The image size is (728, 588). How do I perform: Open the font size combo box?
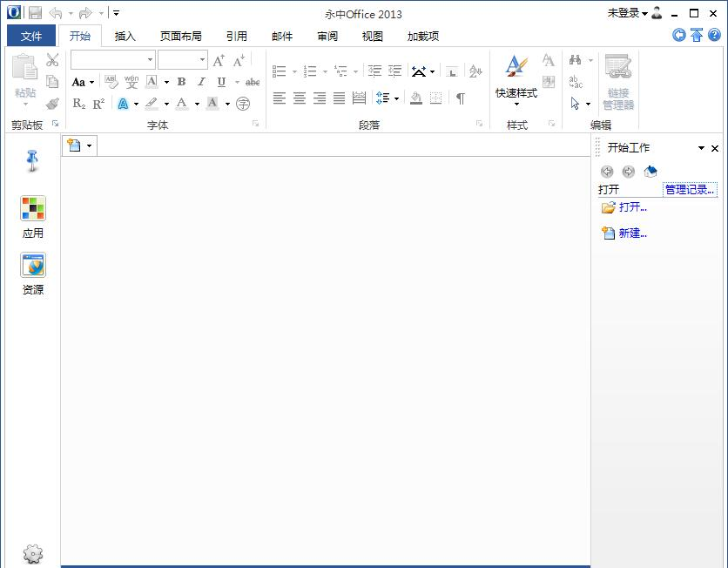pyautogui.click(x=183, y=59)
